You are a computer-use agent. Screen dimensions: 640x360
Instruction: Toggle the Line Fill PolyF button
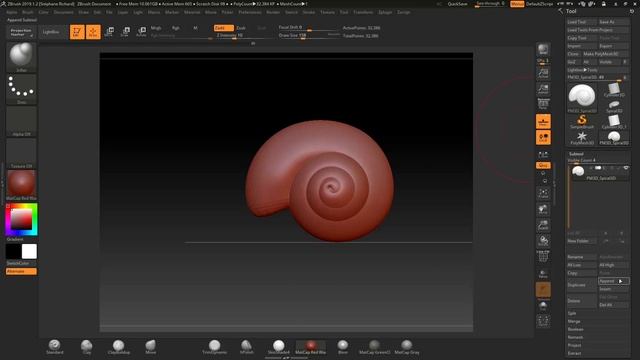tap(543, 256)
